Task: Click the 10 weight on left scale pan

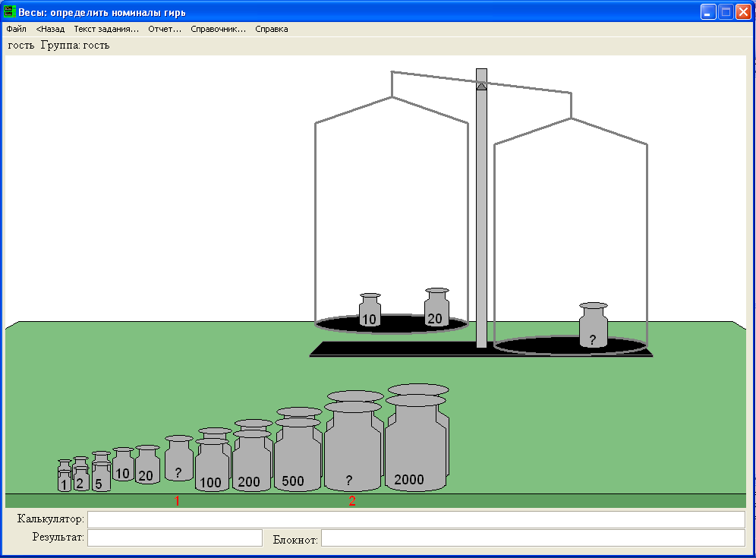Action: [370, 313]
